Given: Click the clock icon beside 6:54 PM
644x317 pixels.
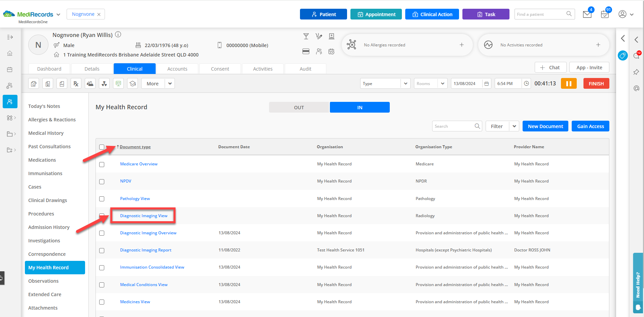Looking at the screenshot, I should click(526, 84).
